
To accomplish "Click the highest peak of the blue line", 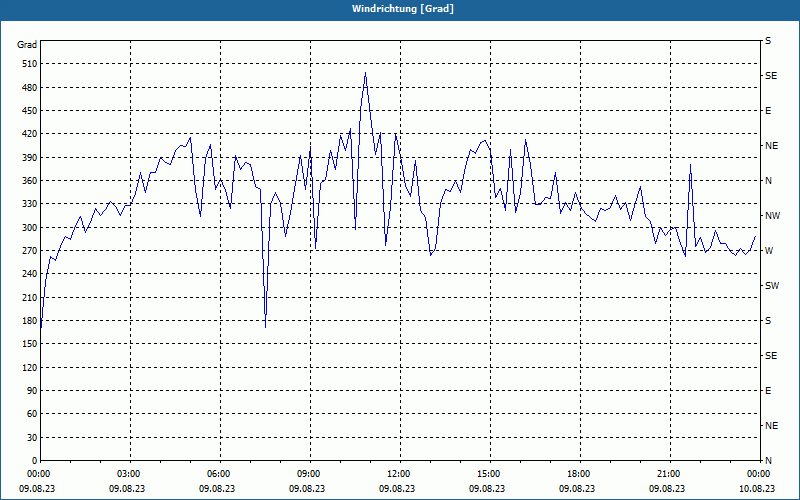I will (365, 73).
